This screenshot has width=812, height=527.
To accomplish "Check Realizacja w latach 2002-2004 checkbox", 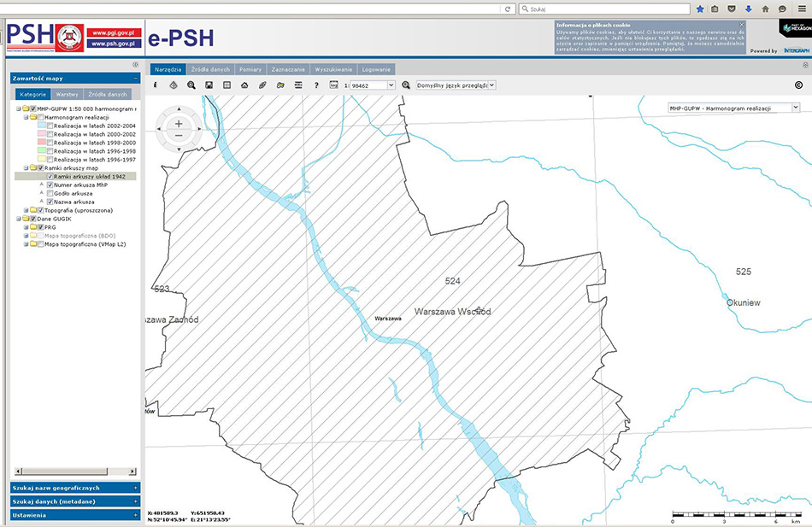I will point(50,126).
